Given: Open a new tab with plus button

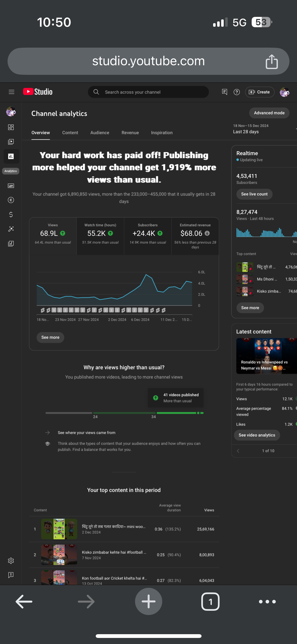Looking at the screenshot, I should tap(149, 601).
